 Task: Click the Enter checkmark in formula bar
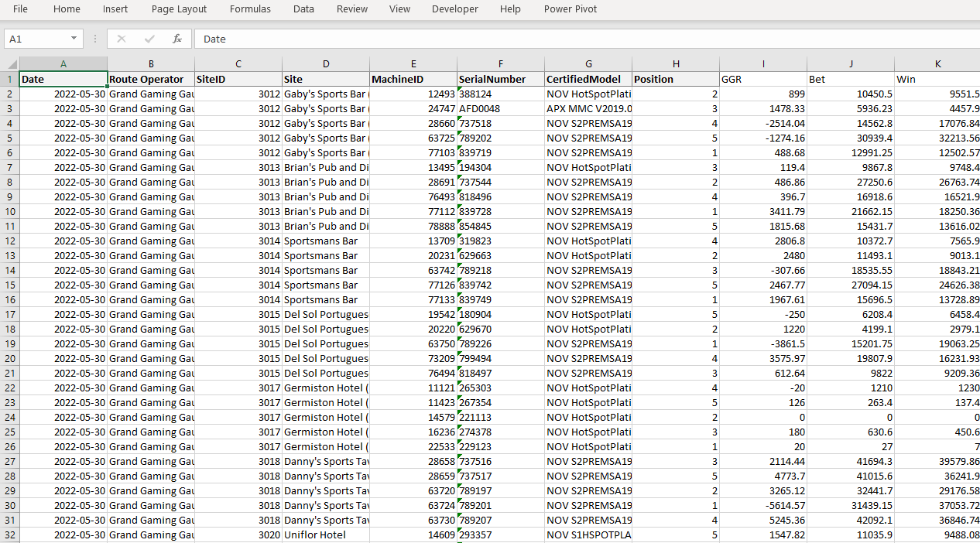coord(149,39)
